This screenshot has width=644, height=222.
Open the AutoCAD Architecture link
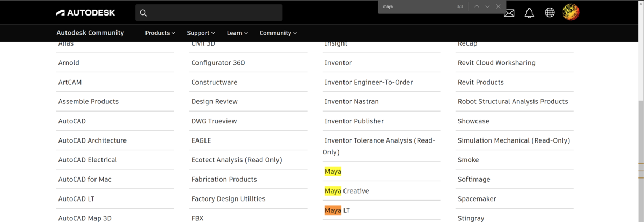pyautogui.click(x=92, y=140)
